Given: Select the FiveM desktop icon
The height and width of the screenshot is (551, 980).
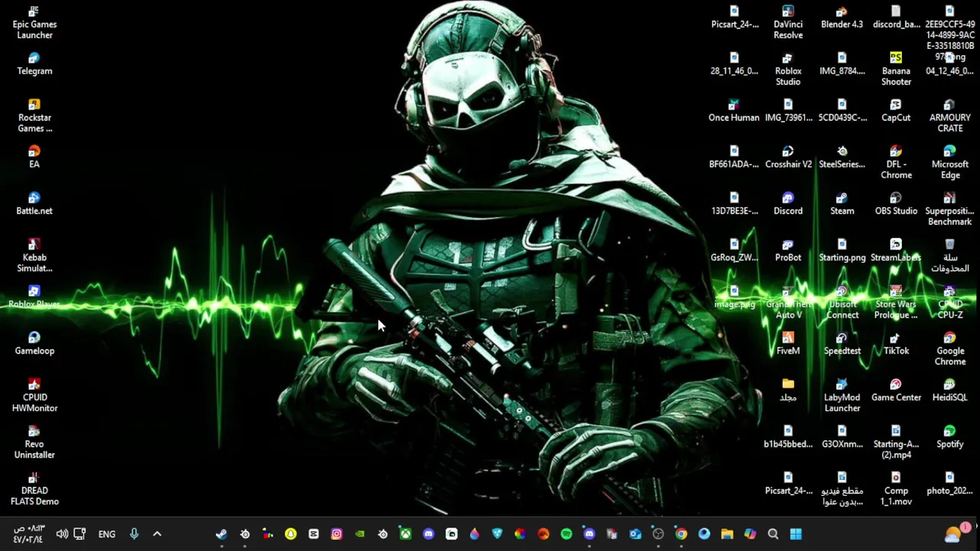Looking at the screenshot, I should click(788, 344).
